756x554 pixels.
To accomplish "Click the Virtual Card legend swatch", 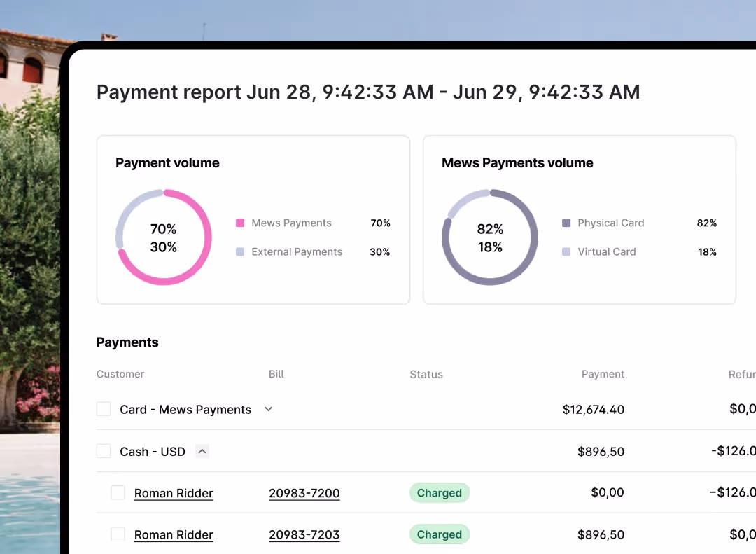I will click(x=566, y=252).
